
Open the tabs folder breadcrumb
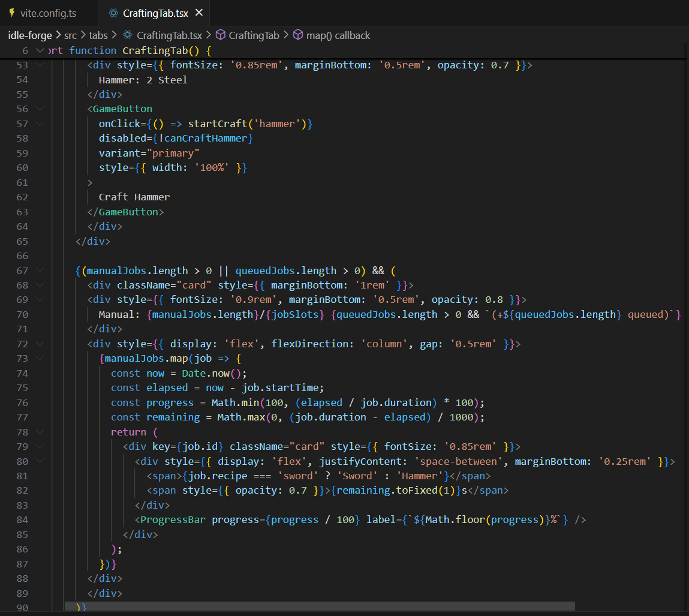(98, 35)
